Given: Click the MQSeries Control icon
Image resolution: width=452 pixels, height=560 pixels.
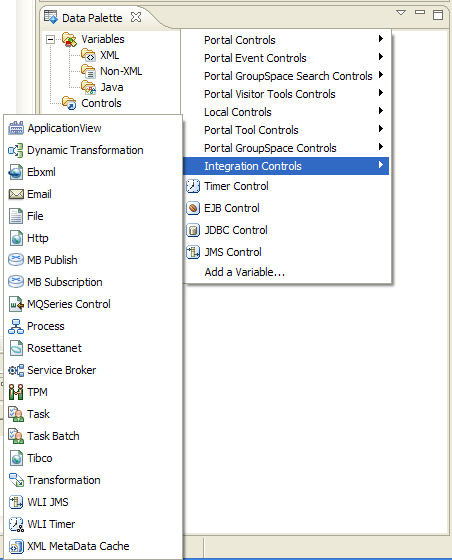Looking at the screenshot, I should [x=16, y=304].
